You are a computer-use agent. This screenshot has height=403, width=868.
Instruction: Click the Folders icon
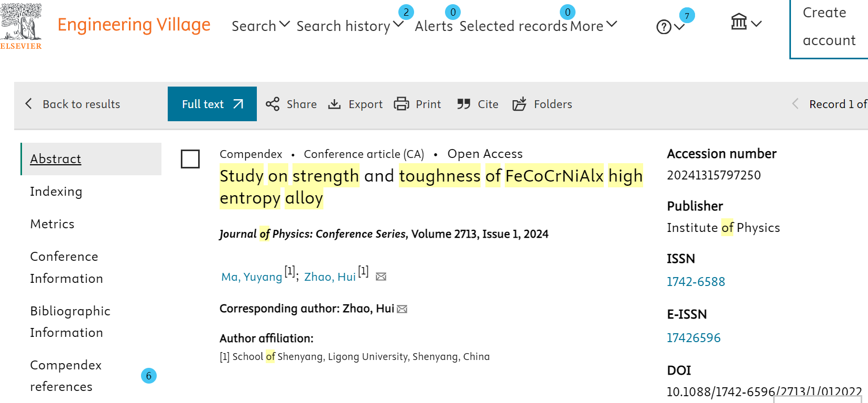(519, 104)
